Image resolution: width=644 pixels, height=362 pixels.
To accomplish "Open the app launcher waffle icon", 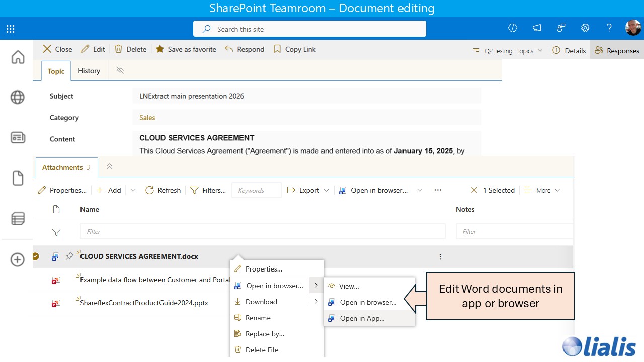I will pyautogui.click(x=10, y=28).
